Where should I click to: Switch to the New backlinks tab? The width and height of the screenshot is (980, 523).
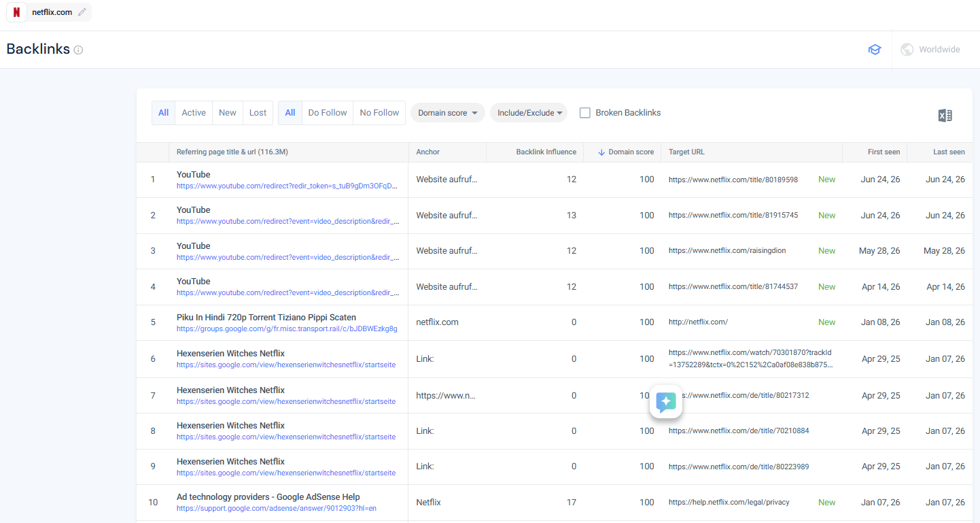click(x=228, y=113)
